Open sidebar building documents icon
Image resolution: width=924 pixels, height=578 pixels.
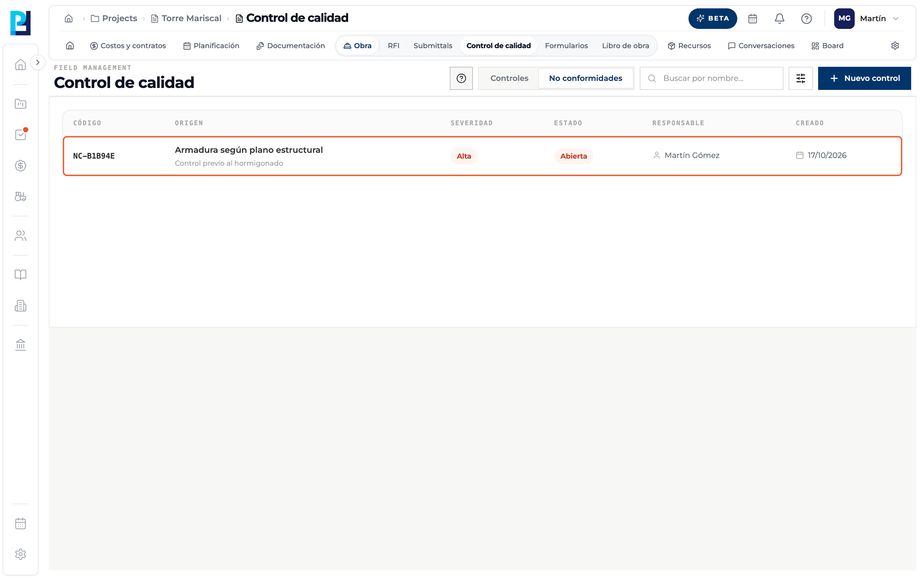pyautogui.click(x=21, y=305)
